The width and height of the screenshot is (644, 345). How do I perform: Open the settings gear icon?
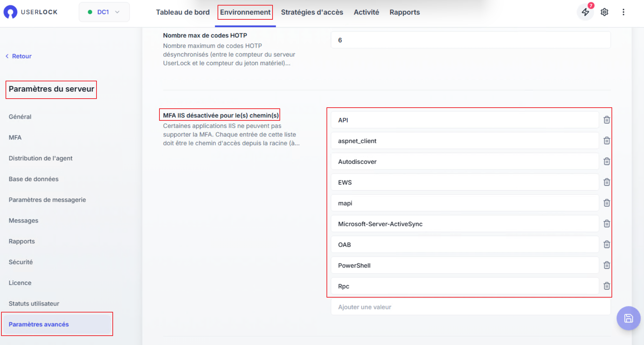coord(604,12)
